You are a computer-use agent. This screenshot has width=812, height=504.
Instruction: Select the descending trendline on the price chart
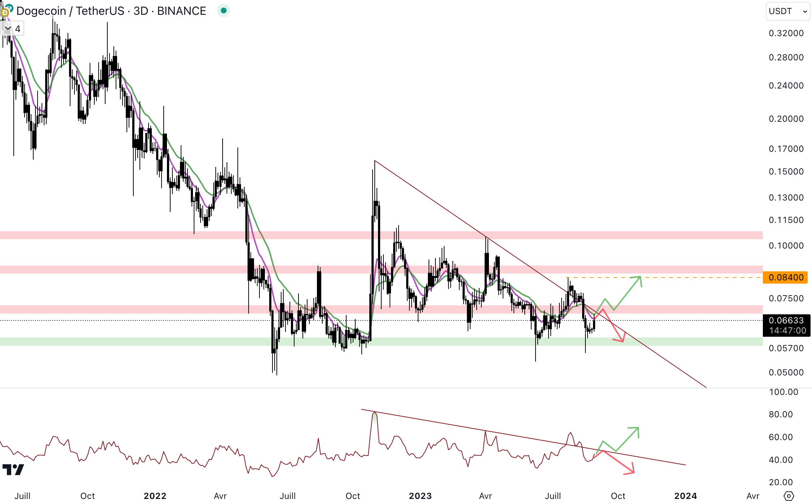point(434,201)
